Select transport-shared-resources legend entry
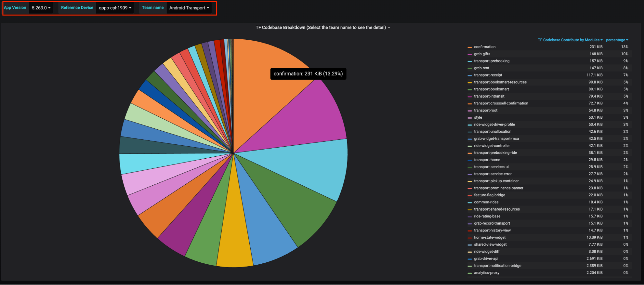The height and width of the screenshot is (285, 644). coord(497,210)
